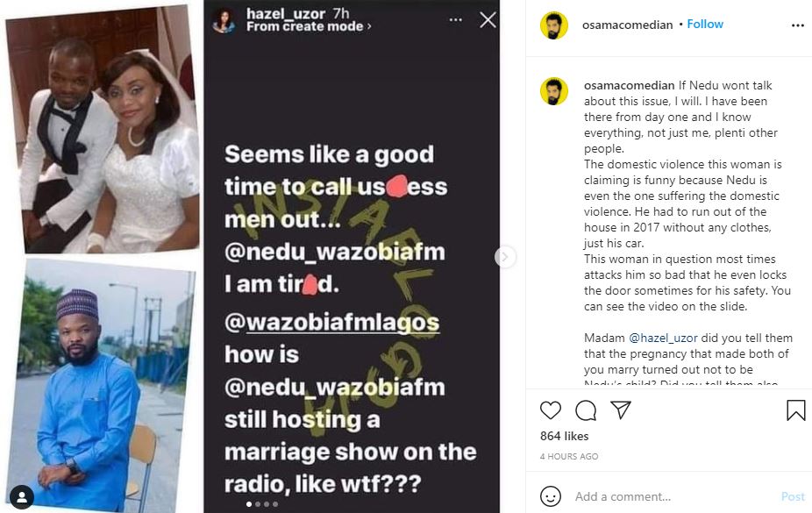Open the emoji picker smiley icon
Screen dimensions: 812x513
(x=551, y=496)
